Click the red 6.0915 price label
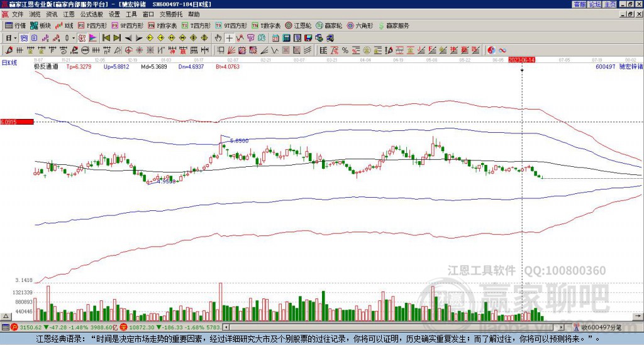 coord(16,122)
